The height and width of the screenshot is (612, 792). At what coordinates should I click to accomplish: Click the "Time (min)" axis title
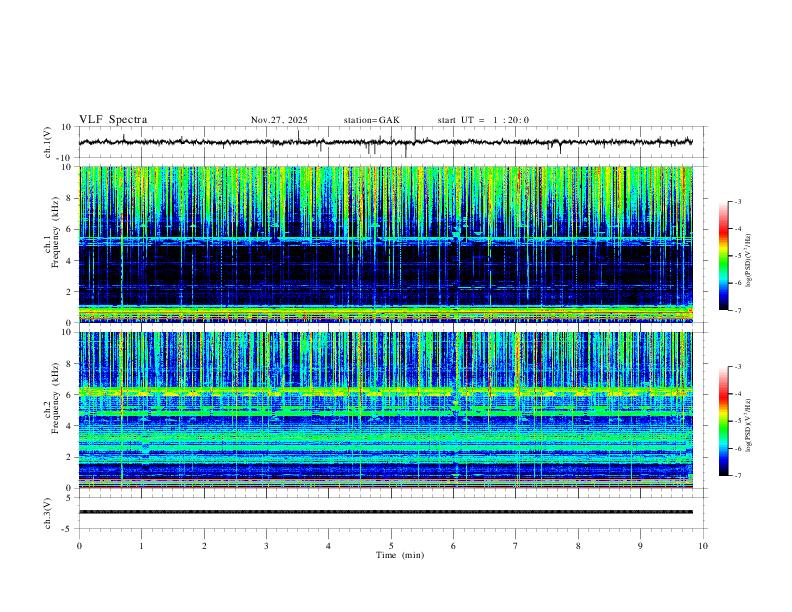tap(400, 555)
